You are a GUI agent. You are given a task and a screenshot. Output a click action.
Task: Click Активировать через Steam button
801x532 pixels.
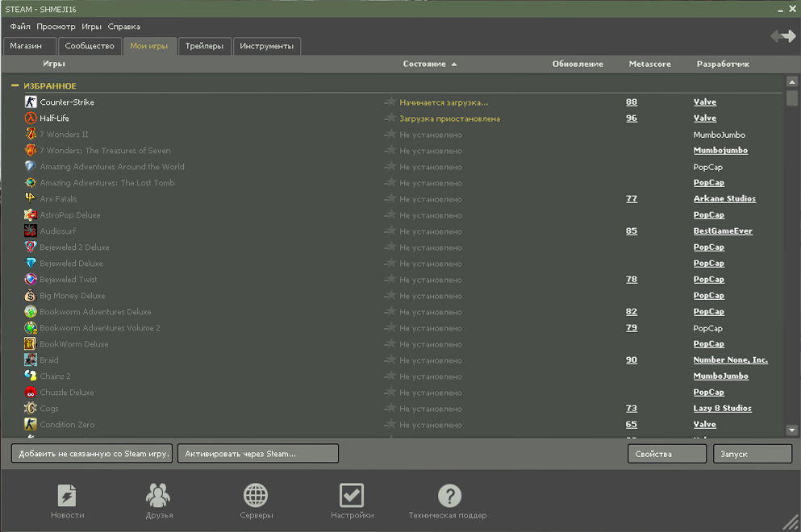click(x=258, y=453)
